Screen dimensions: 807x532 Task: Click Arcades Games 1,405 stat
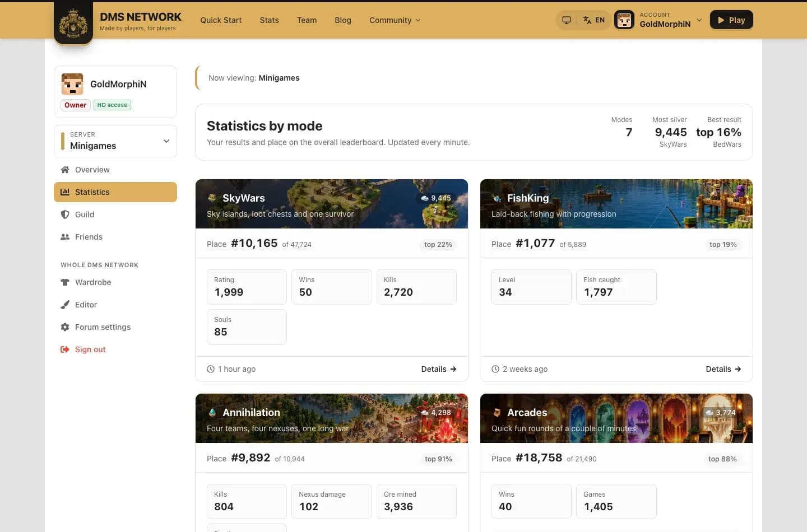pos(616,501)
